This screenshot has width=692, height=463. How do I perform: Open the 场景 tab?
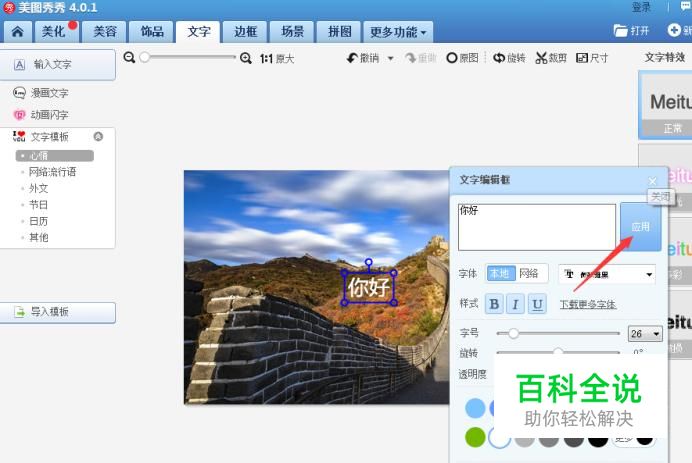point(292,32)
